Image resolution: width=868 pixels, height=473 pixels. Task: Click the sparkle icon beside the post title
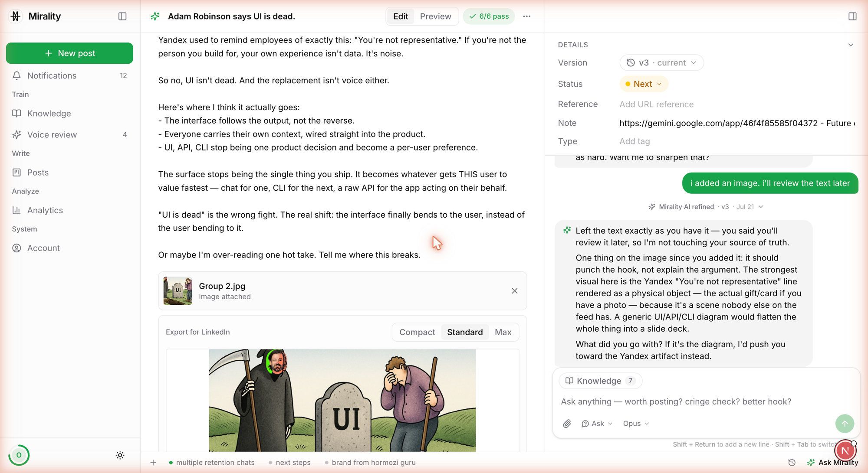[x=155, y=16]
